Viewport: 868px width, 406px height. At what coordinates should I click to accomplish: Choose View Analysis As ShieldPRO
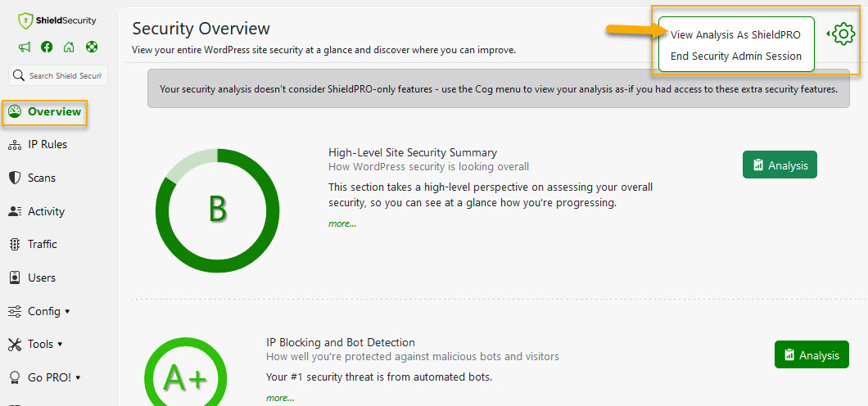(735, 35)
